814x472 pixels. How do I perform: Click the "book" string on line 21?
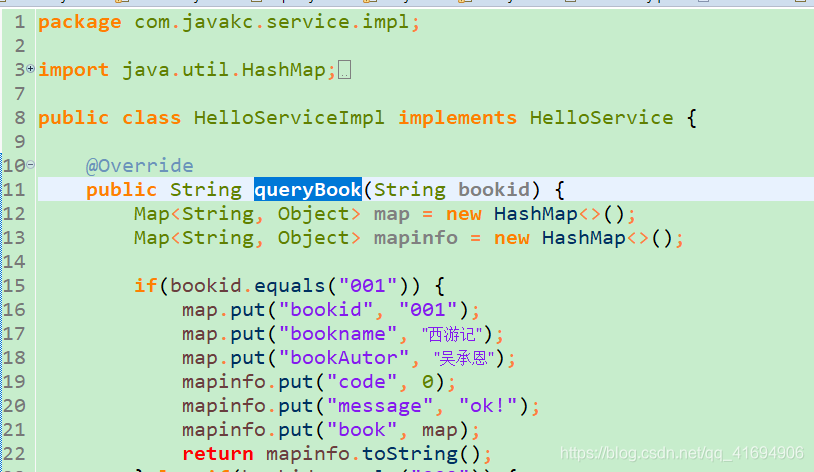(x=362, y=430)
